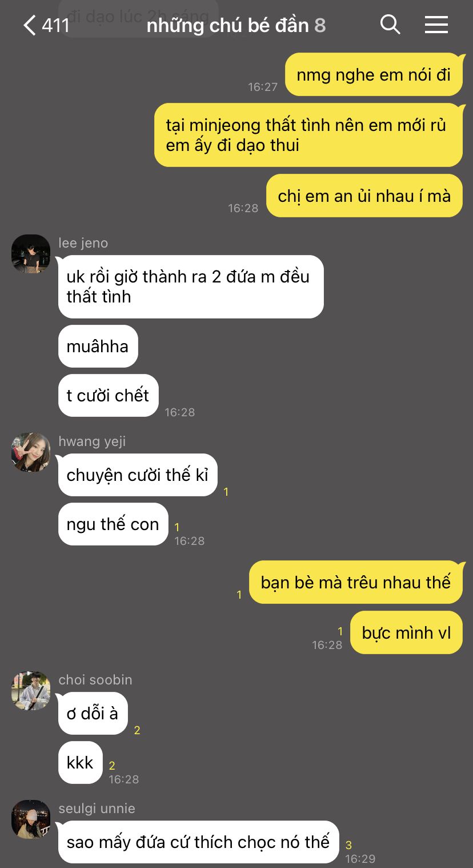Open choi soobin's profile avatar

point(31,691)
